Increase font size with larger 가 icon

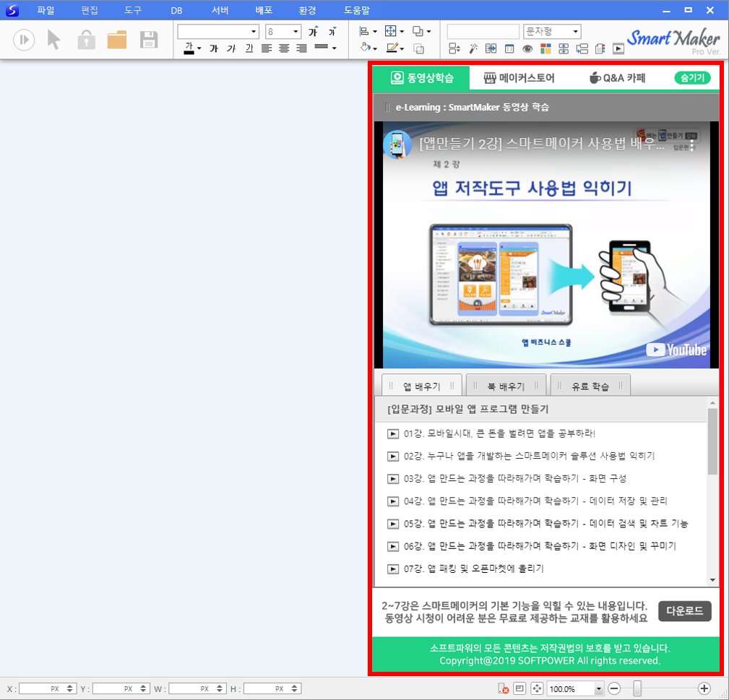314,31
